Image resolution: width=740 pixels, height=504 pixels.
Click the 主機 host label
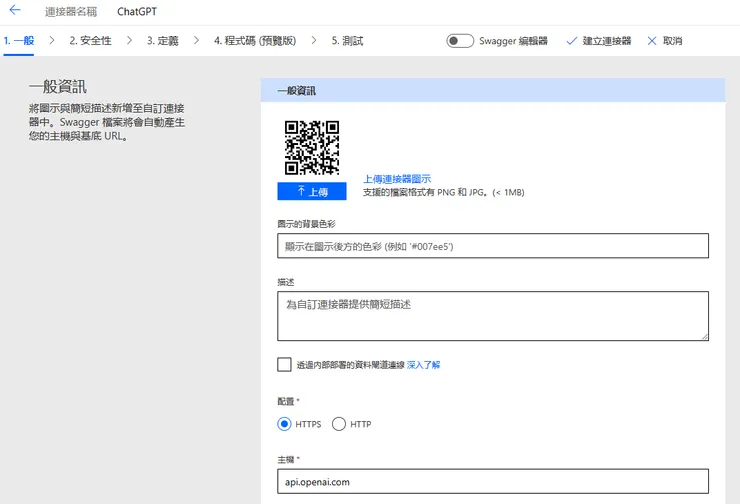click(286, 460)
